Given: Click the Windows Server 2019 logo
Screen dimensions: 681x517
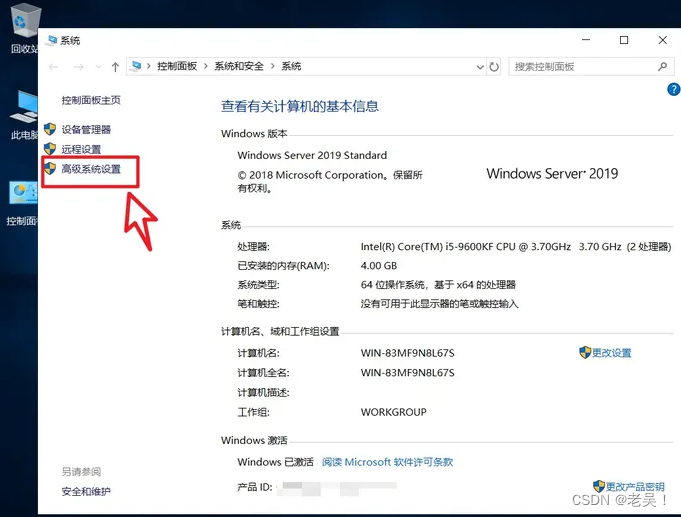Looking at the screenshot, I should [x=552, y=173].
